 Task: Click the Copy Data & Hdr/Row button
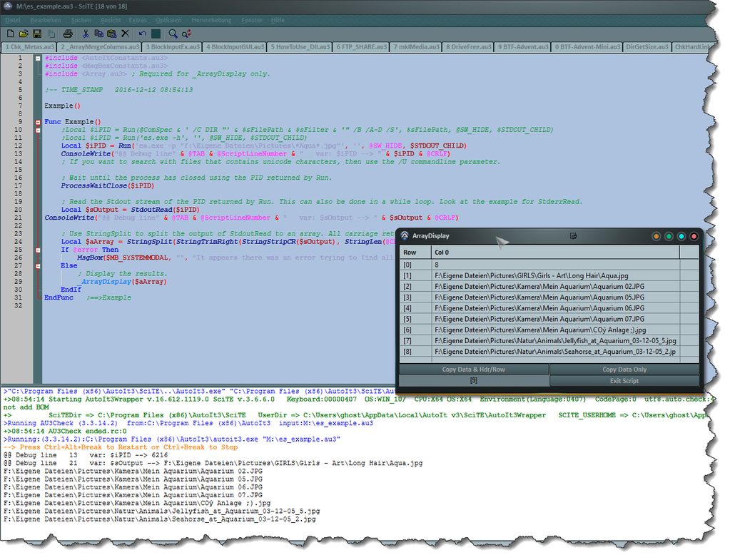click(x=473, y=370)
